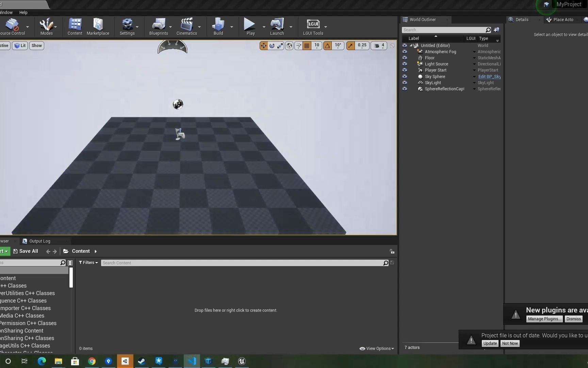Click the Launch toolbar button
The height and width of the screenshot is (368, 588).
point(277,27)
